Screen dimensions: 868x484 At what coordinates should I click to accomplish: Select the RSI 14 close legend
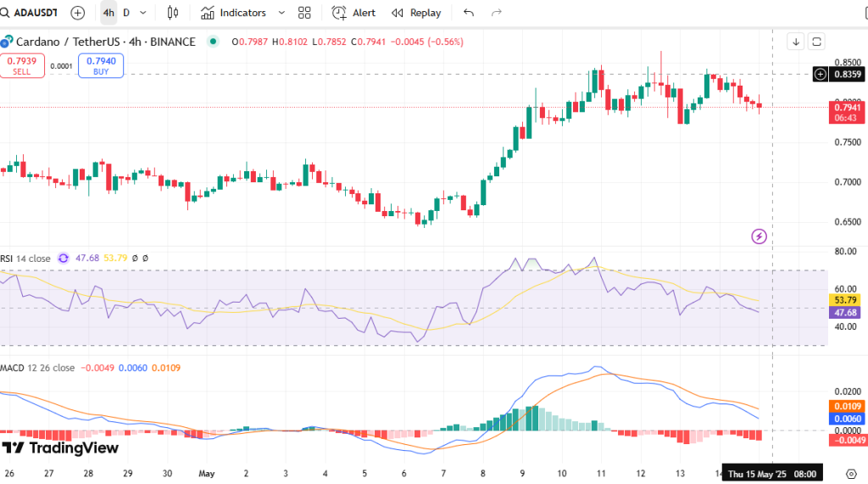[25, 258]
